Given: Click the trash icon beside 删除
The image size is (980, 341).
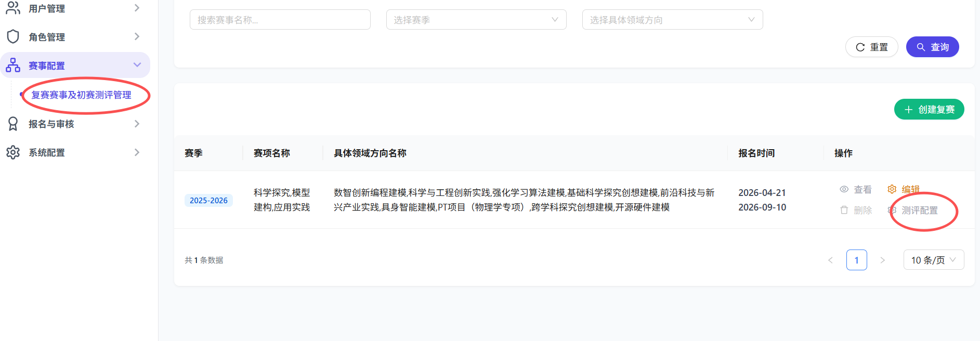Looking at the screenshot, I should click(844, 210).
